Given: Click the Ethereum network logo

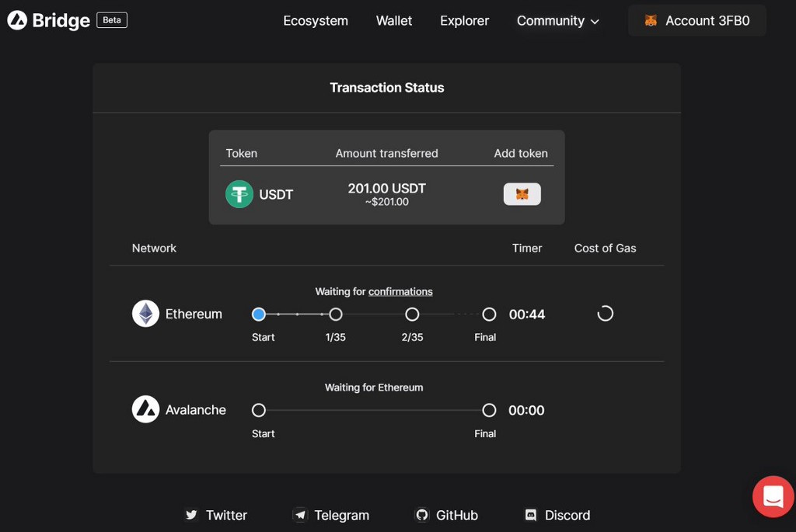Looking at the screenshot, I should pos(145,314).
